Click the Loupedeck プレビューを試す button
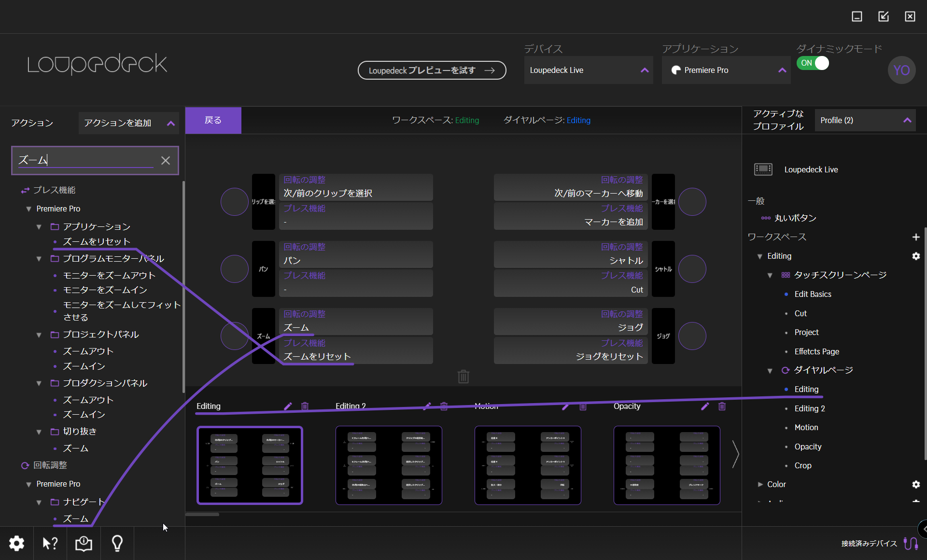The height and width of the screenshot is (560, 927). tap(432, 70)
